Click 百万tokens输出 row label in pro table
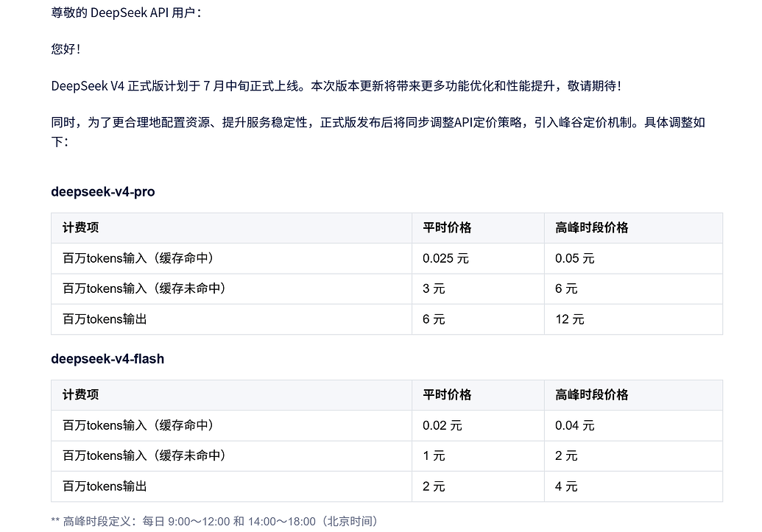 pyautogui.click(x=105, y=319)
